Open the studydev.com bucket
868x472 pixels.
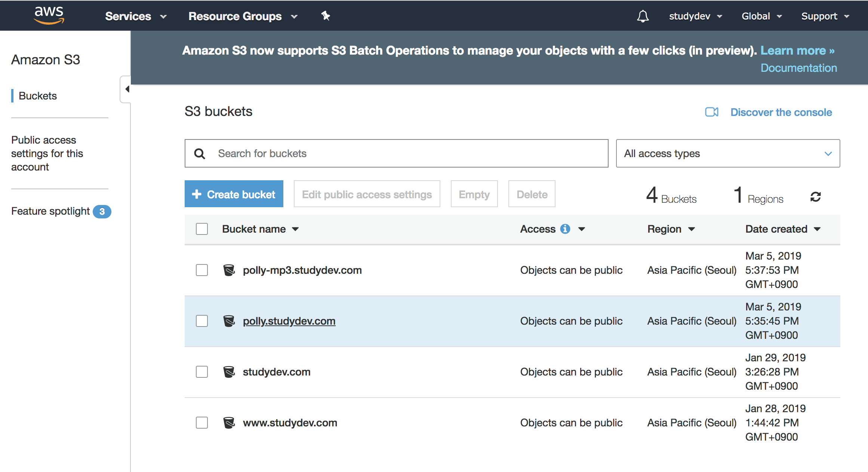point(277,372)
